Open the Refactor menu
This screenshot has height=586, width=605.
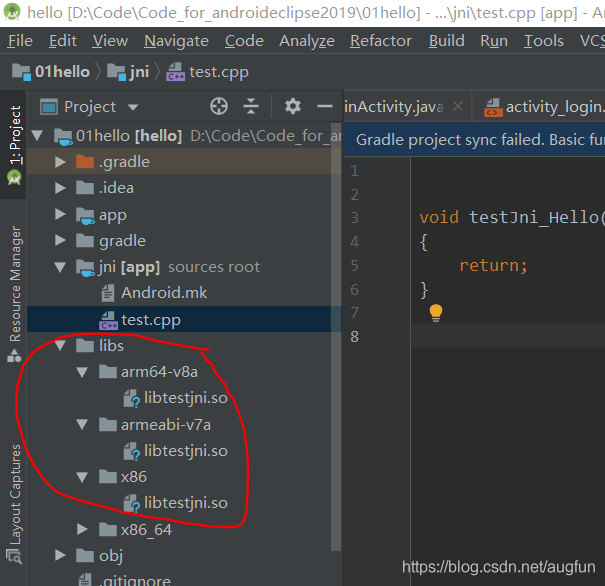click(381, 41)
